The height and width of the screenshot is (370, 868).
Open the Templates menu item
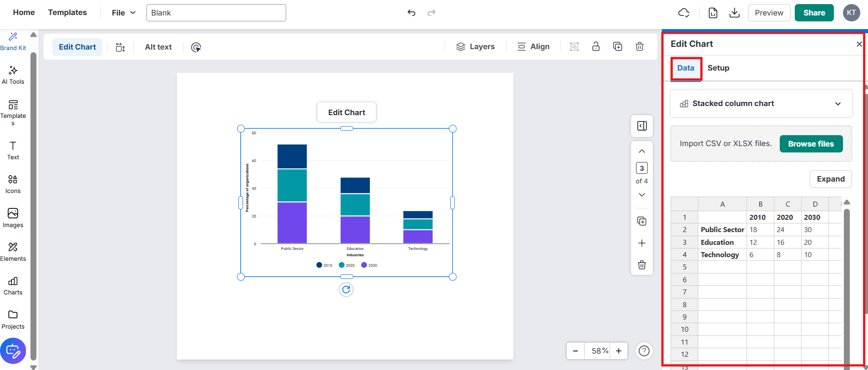point(67,12)
